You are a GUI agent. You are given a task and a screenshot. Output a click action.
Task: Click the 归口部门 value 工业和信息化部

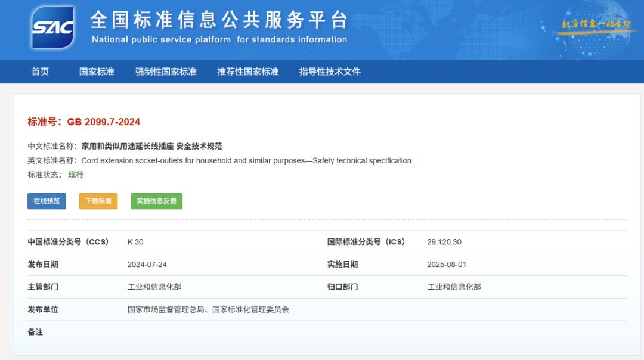click(454, 287)
